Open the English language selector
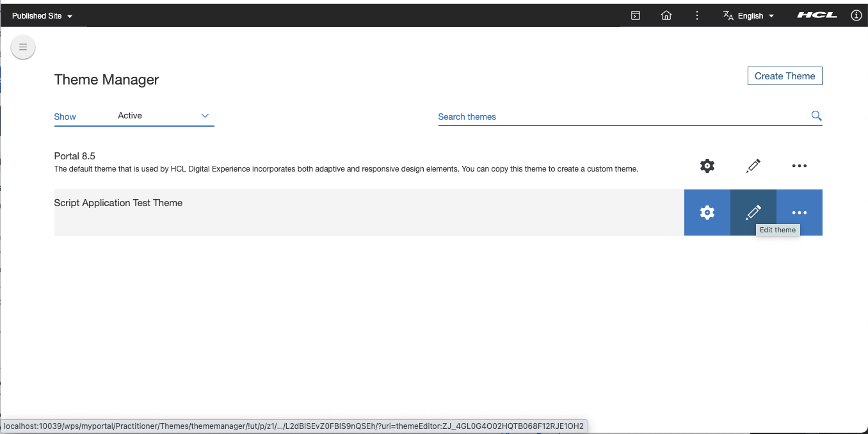 click(749, 16)
